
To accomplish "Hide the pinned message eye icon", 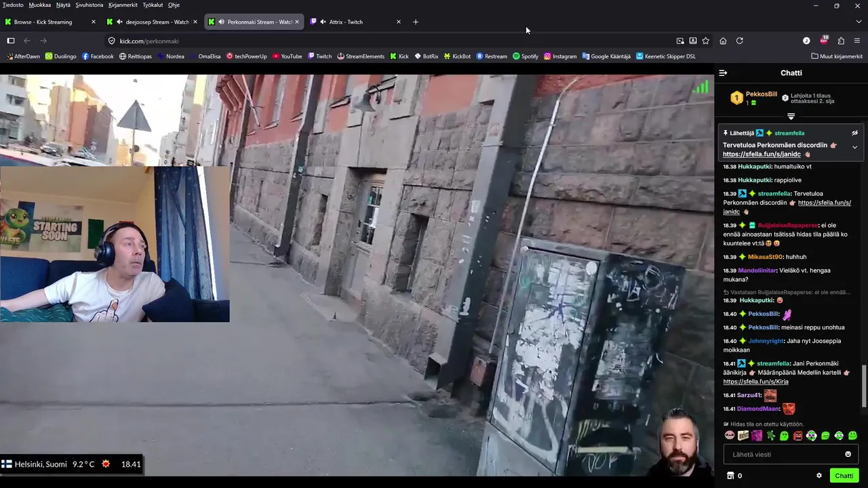I will point(854,133).
